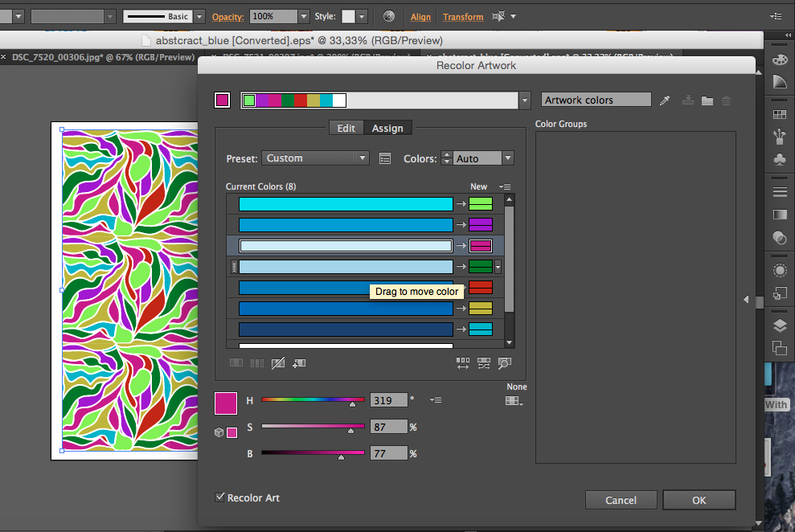Open the color list options menu beside New
The height and width of the screenshot is (532, 795).
point(505,186)
